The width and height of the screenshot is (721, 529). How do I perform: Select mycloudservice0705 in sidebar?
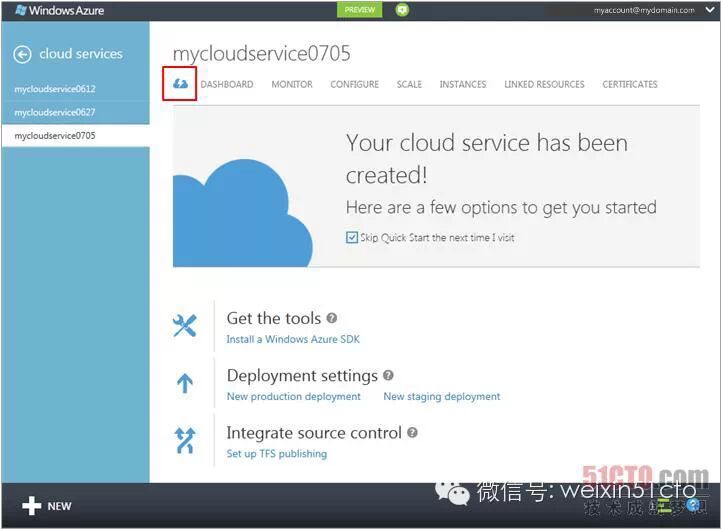tap(75, 136)
